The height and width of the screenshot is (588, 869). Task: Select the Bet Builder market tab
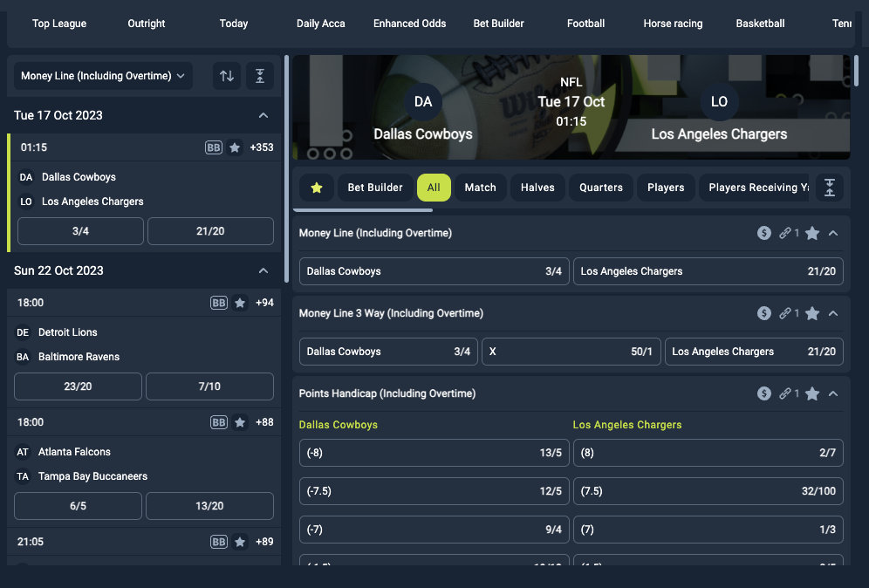[x=375, y=188]
